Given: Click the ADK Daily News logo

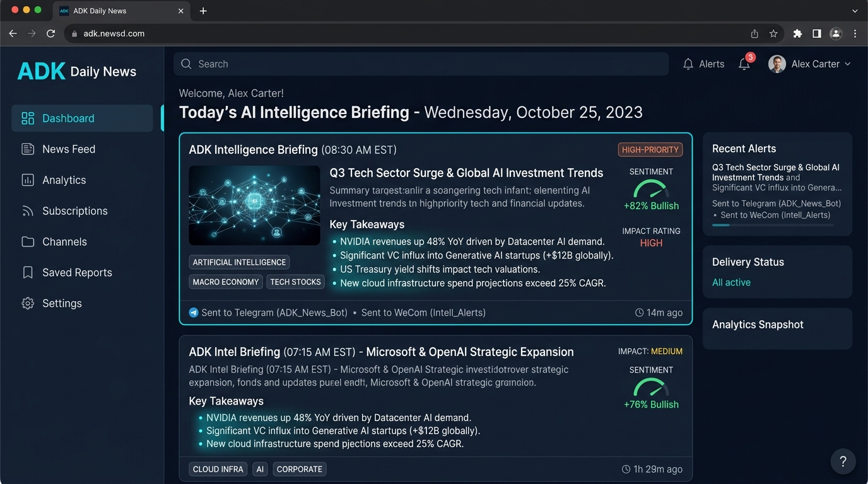Looking at the screenshot, I should pos(77,71).
